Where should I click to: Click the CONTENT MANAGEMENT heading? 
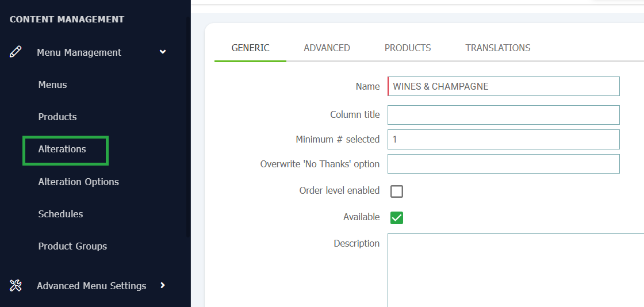click(x=67, y=20)
